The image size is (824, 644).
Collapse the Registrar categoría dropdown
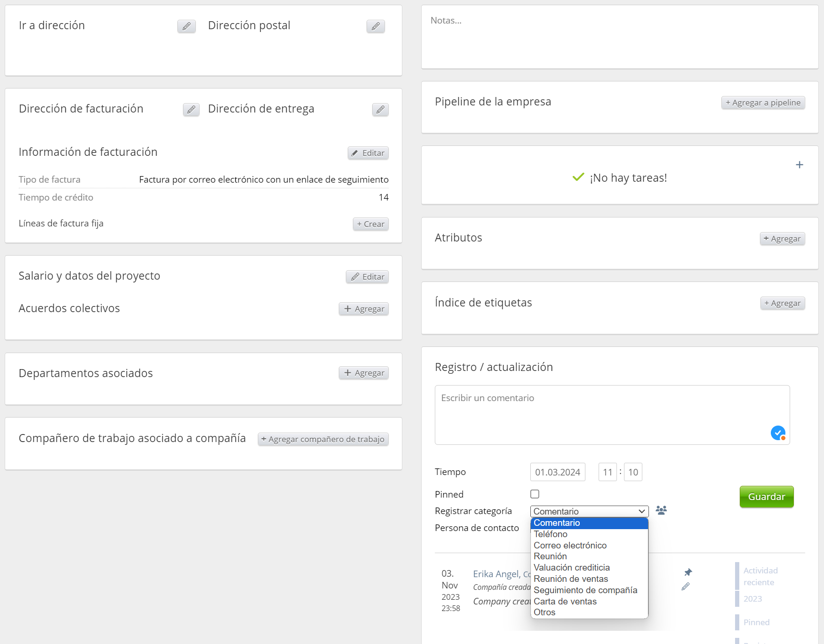tap(589, 511)
